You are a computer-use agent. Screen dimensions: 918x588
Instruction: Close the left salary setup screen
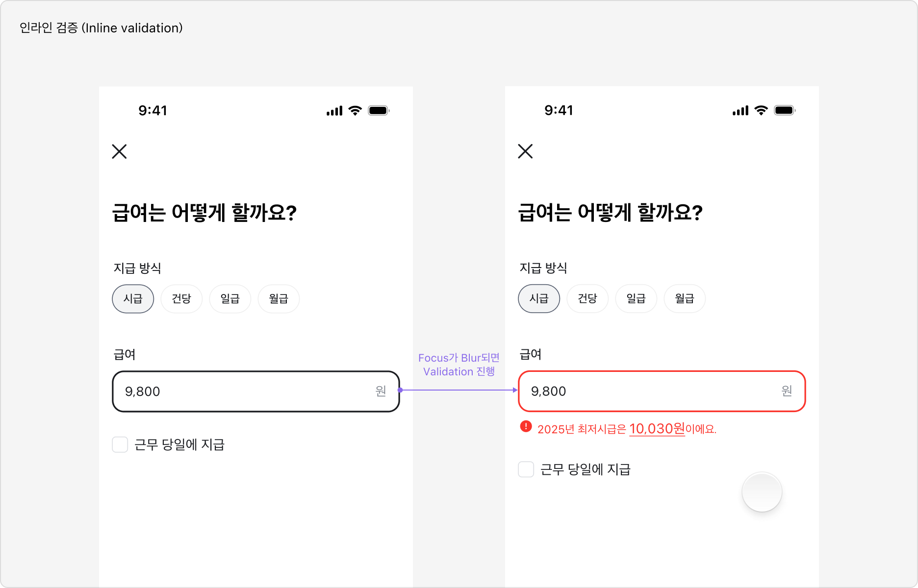(x=119, y=152)
